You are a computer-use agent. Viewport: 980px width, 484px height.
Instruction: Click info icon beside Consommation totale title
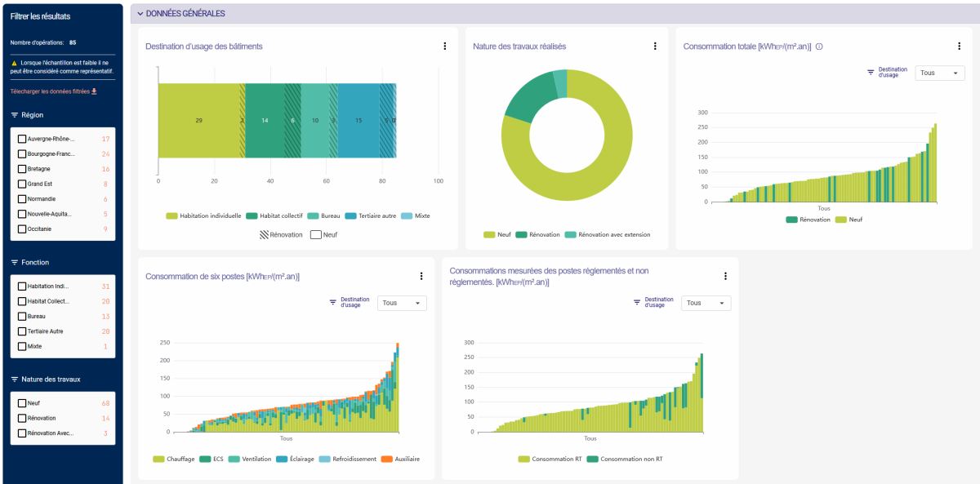click(819, 47)
